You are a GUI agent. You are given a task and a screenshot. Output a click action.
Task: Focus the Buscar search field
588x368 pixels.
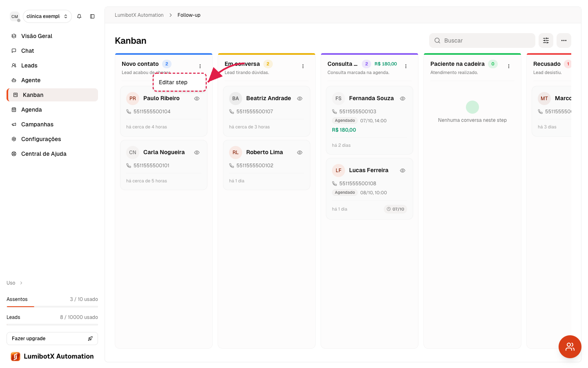[x=482, y=40]
